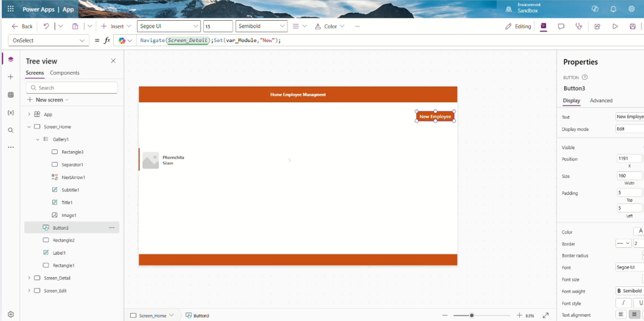644x321 pixels.
Task: Select NextArrow1 in tree
Action: (73, 177)
